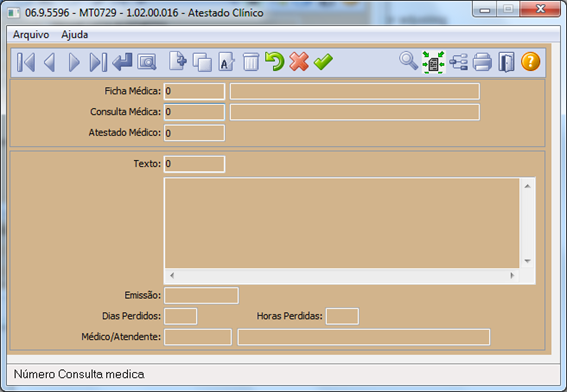Click the Ficha Médica number field
The width and height of the screenshot is (567, 392).
point(195,91)
